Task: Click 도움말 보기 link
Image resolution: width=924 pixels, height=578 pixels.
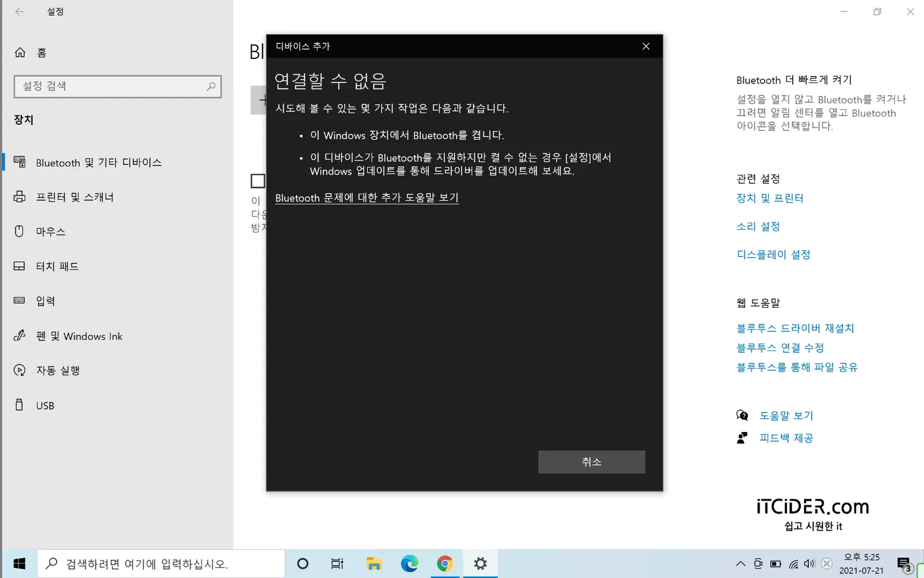Action: [x=786, y=416]
